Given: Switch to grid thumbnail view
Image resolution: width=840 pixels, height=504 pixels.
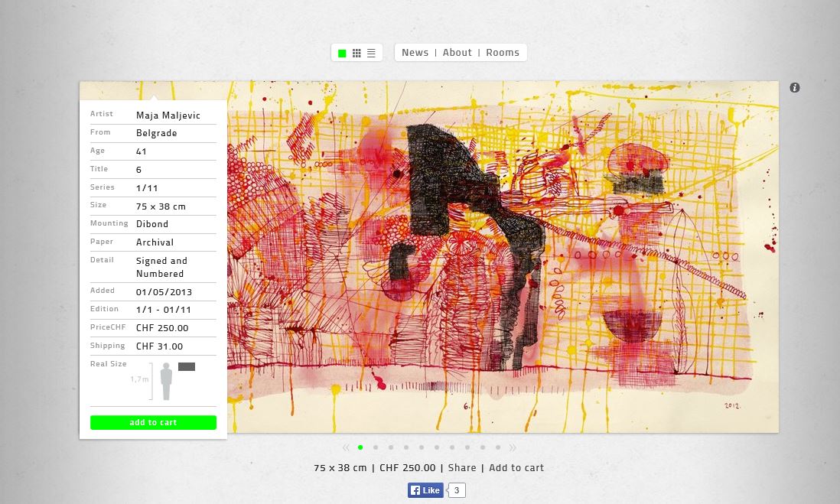Looking at the screenshot, I should [x=357, y=53].
